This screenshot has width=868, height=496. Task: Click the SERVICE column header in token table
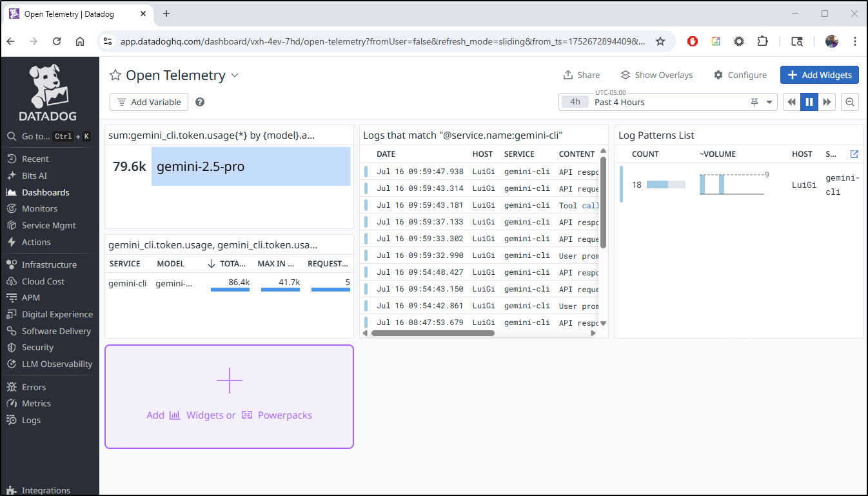tap(125, 264)
